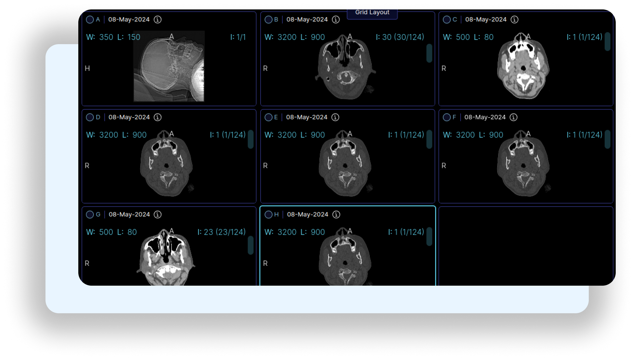Click slice counter I: 30 in viewport B
The image size is (644, 360).
pos(400,37)
